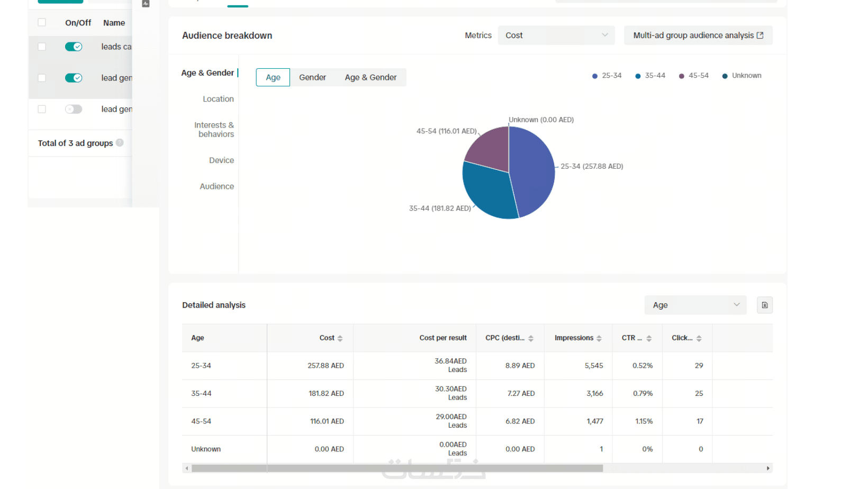Select Location in the breakdown side menu

point(218,99)
